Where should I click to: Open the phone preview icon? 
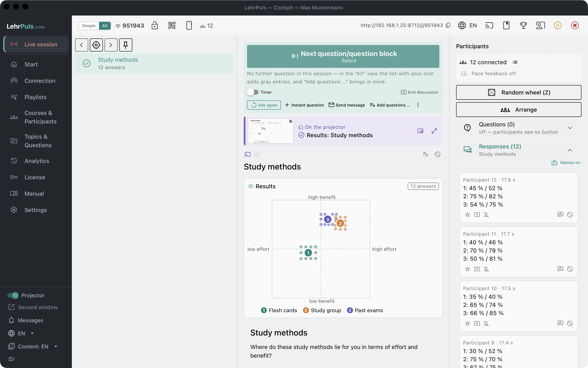(189, 25)
